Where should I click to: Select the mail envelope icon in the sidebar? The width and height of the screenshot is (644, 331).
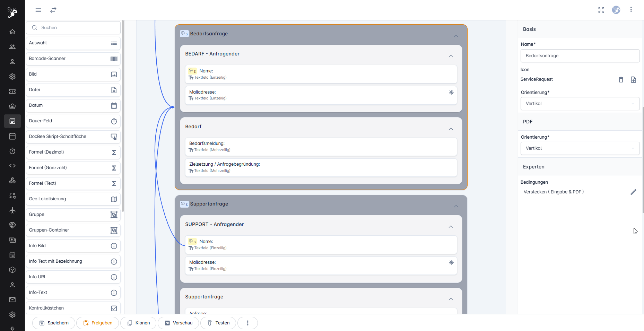click(12, 299)
